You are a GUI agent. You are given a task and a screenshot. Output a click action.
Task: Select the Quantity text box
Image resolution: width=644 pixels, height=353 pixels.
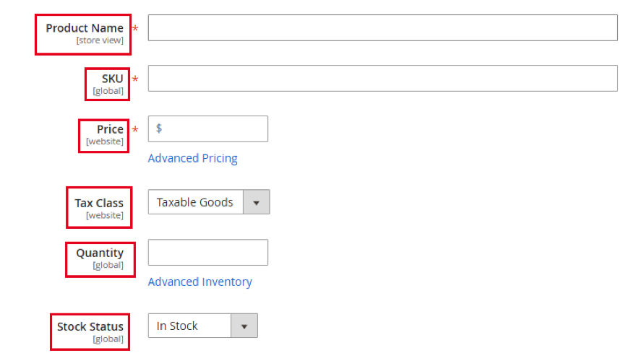[x=208, y=253]
